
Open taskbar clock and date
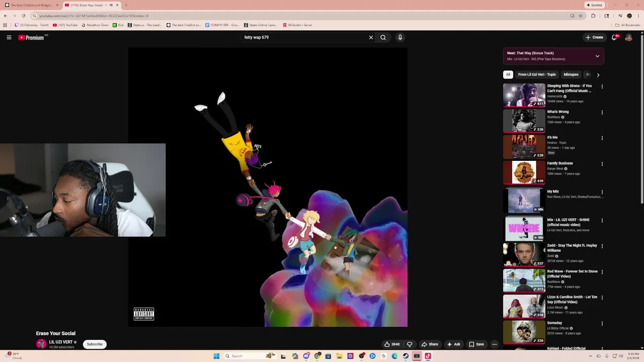(x=633, y=356)
